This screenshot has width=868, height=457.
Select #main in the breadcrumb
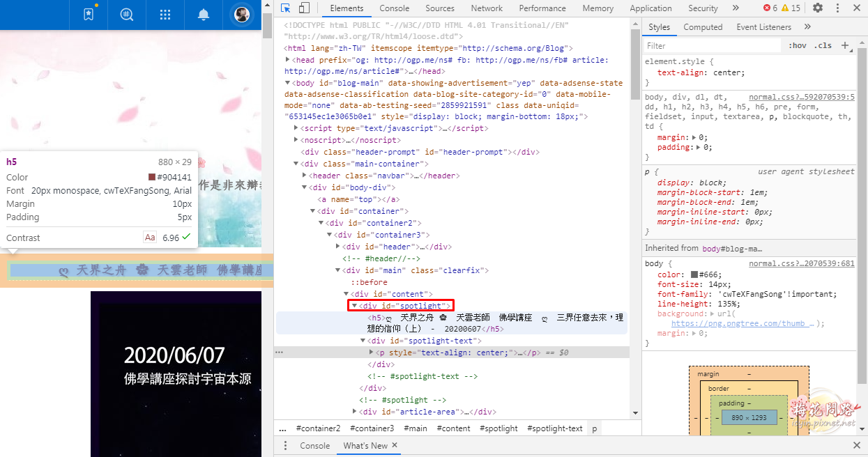tap(416, 428)
